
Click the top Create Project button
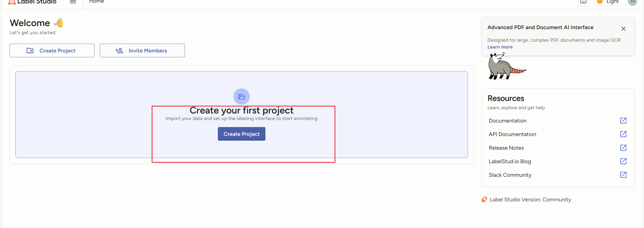click(52, 50)
